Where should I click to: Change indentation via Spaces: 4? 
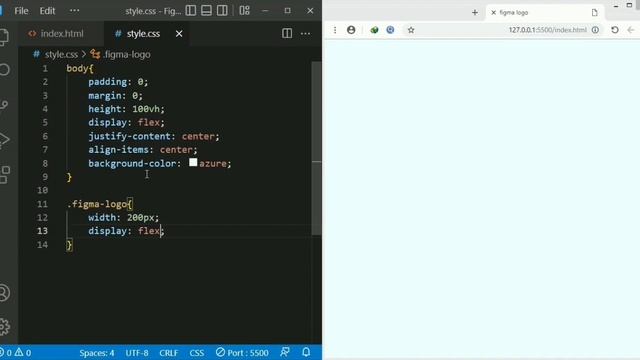tap(97, 353)
